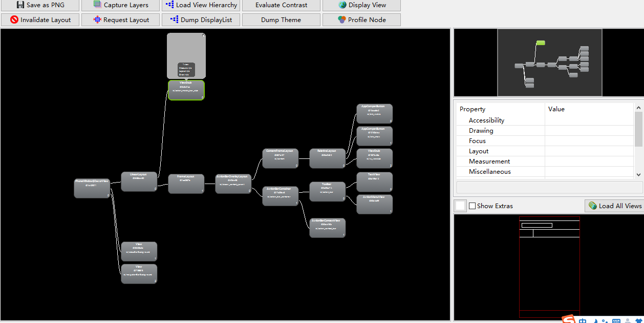Select the ActionBarOverlayLayout node

(233, 184)
